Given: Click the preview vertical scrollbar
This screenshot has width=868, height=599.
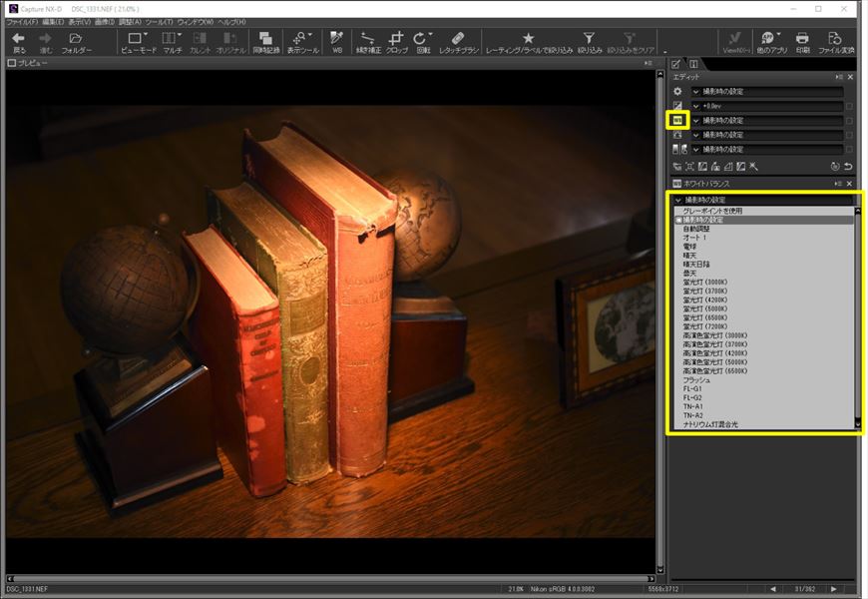Looking at the screenshot, I should click(659, 321).
